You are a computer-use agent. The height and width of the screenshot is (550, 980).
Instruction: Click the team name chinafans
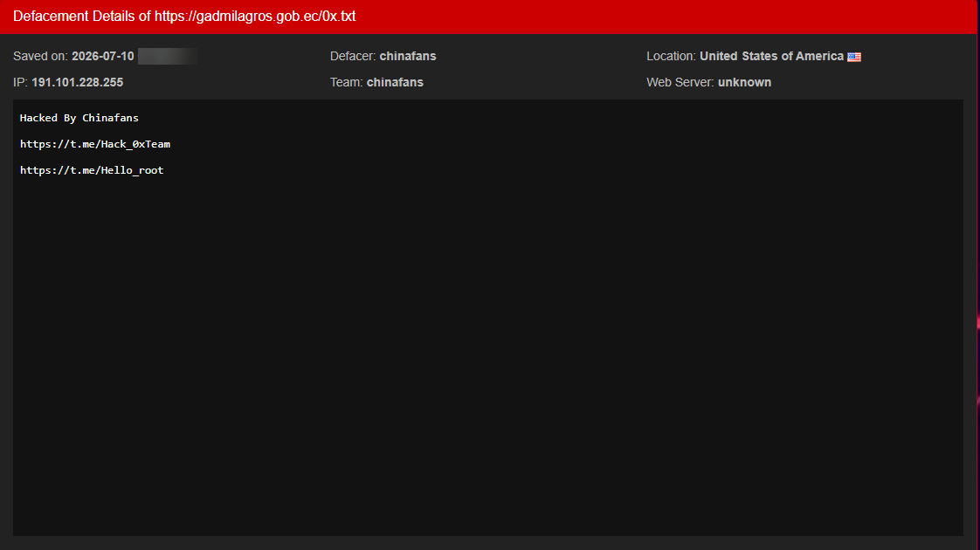pos(395,82)
